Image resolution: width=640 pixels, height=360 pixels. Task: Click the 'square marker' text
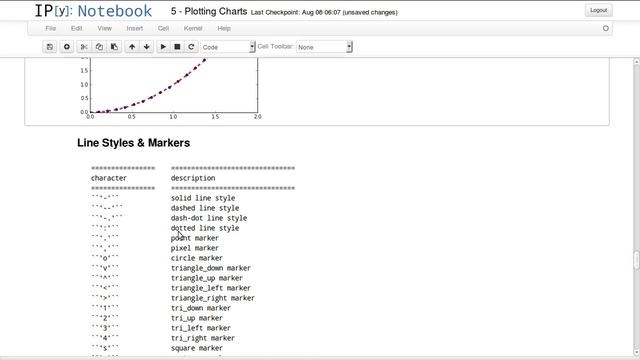[197, 348]
